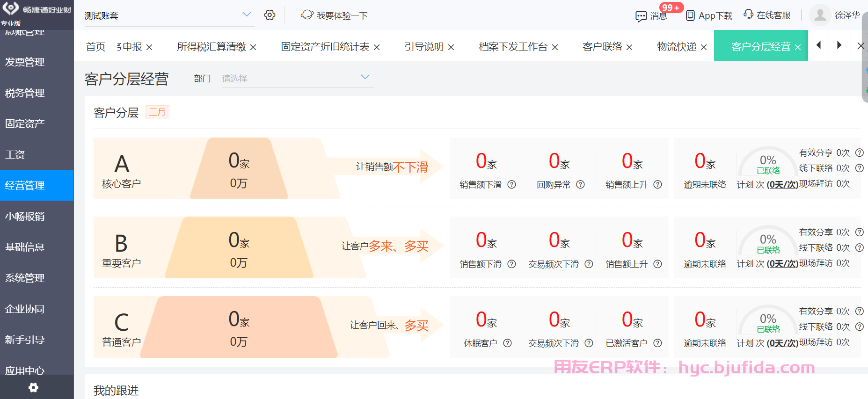
Task: Close the 所得税汇算清缴 tab
Action: pos(253,47)
